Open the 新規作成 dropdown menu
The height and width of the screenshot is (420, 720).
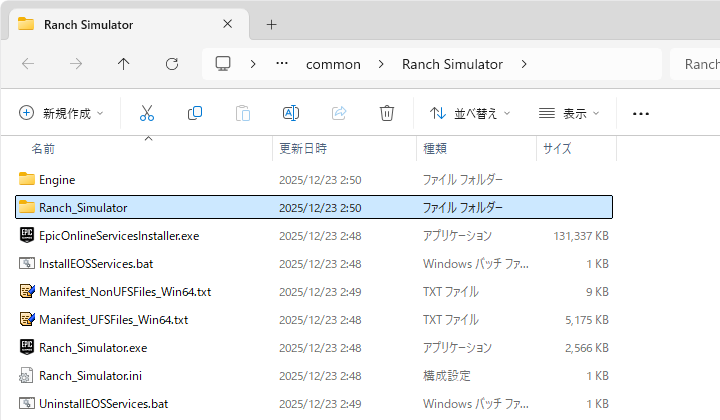(61, 113)
